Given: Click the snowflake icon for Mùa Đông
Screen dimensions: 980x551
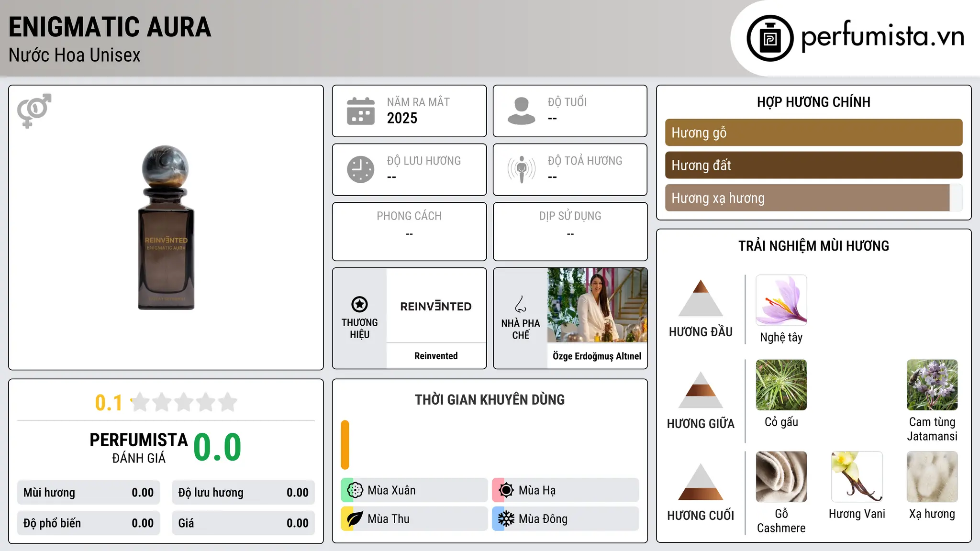Looking at the screenshot, I should pyautogui.click(x=506, y=519).
